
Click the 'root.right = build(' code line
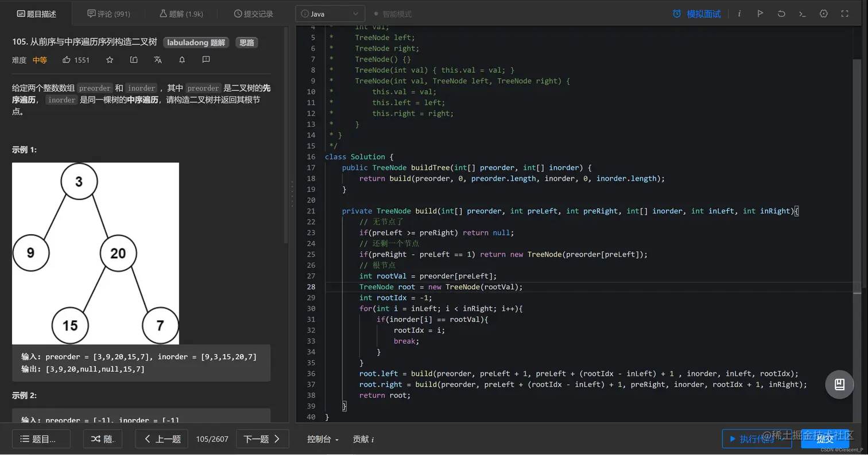pos(583,384)
